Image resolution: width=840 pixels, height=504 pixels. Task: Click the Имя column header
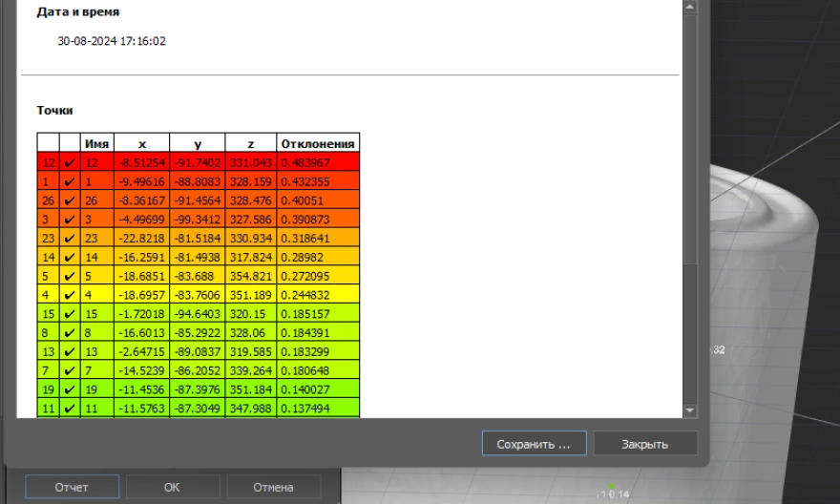97,143
